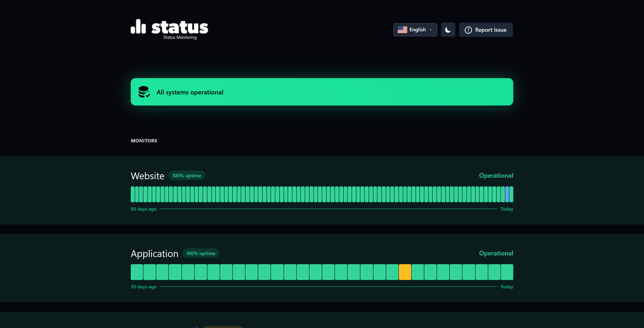
Task: Click the Website 100% uptime badge
Action: point(187,176)
